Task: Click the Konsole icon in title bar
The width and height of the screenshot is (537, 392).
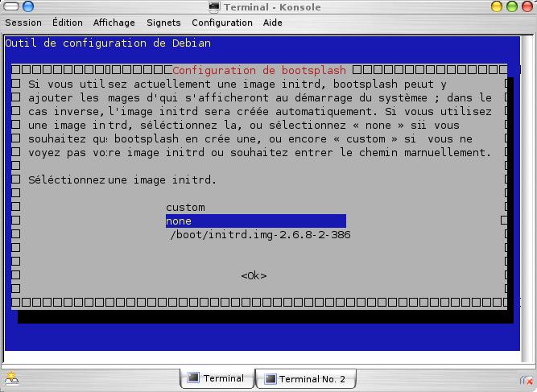Action: [x=213, y=7]
